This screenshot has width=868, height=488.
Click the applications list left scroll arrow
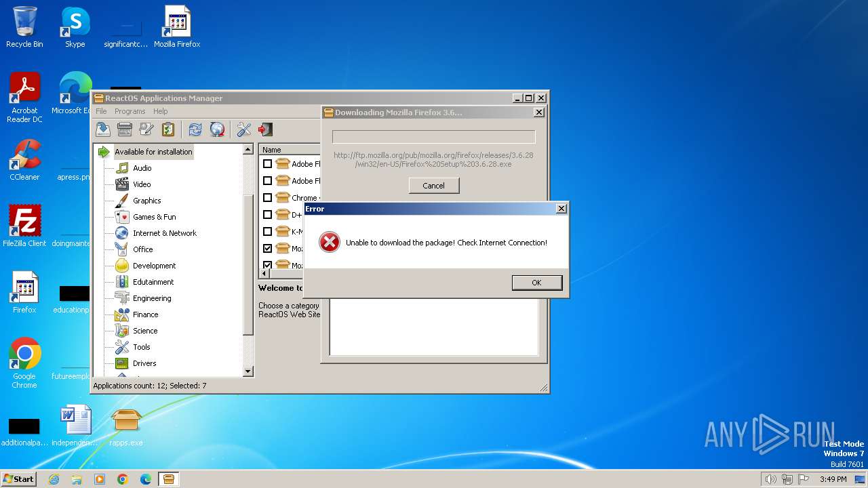coord(264,274)
